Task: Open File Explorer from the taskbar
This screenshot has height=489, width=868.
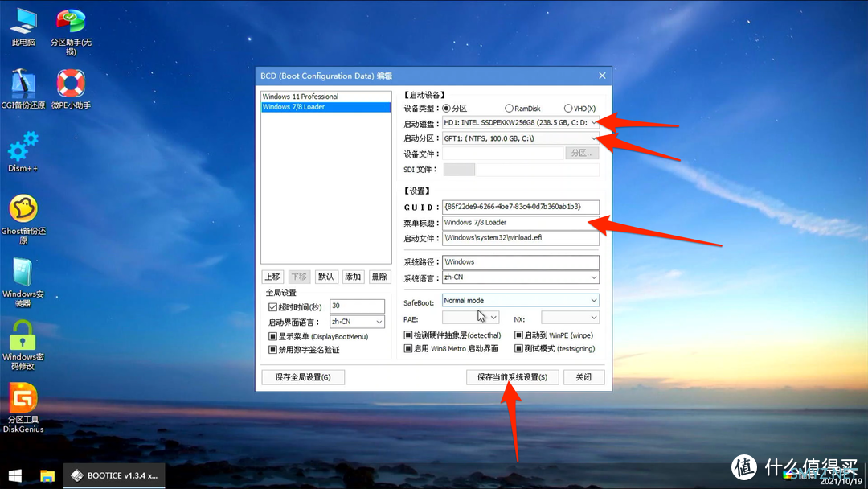Action: tap(47, 475)
